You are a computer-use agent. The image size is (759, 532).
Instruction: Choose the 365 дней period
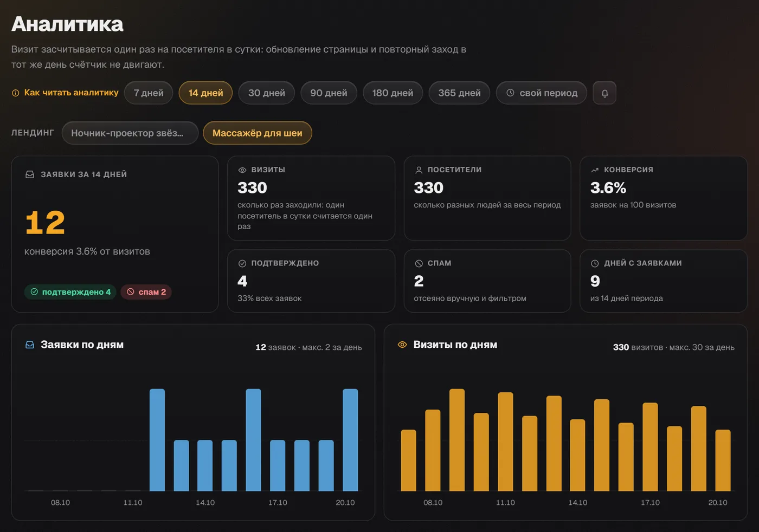pos(459,93)
